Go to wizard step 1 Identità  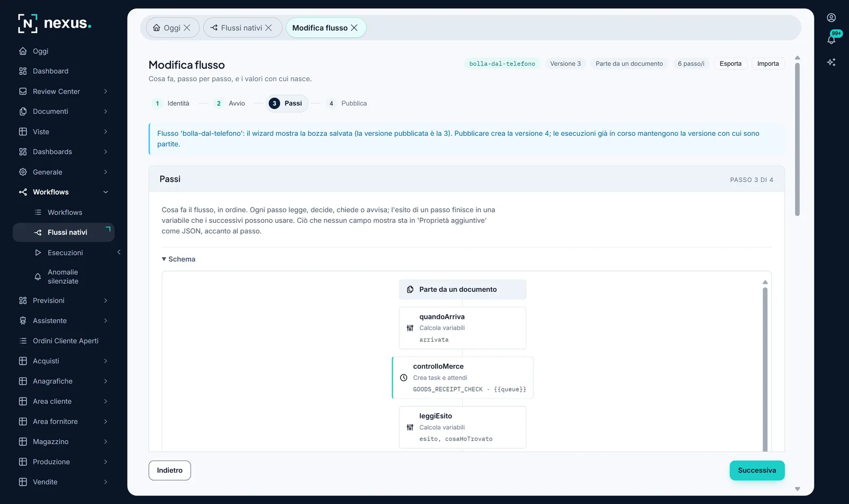click(x=171, y=103)
